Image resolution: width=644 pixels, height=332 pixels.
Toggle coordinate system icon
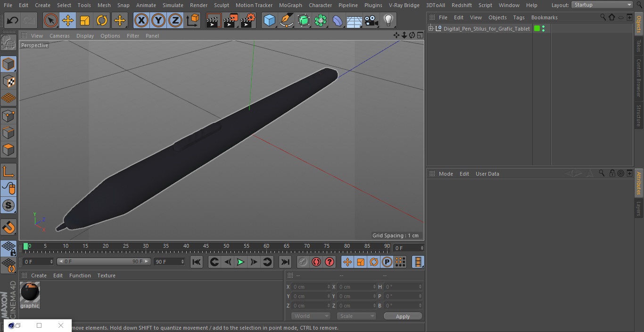(193, 21)
